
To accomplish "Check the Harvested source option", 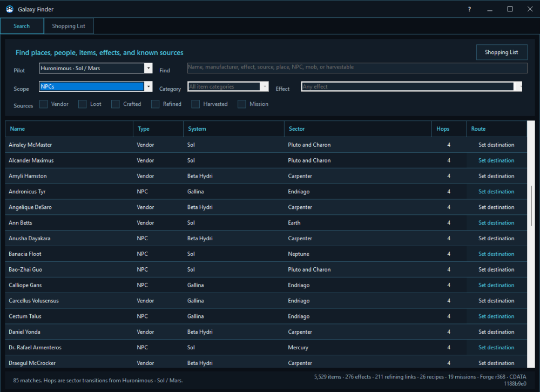I will coord(195,104).
